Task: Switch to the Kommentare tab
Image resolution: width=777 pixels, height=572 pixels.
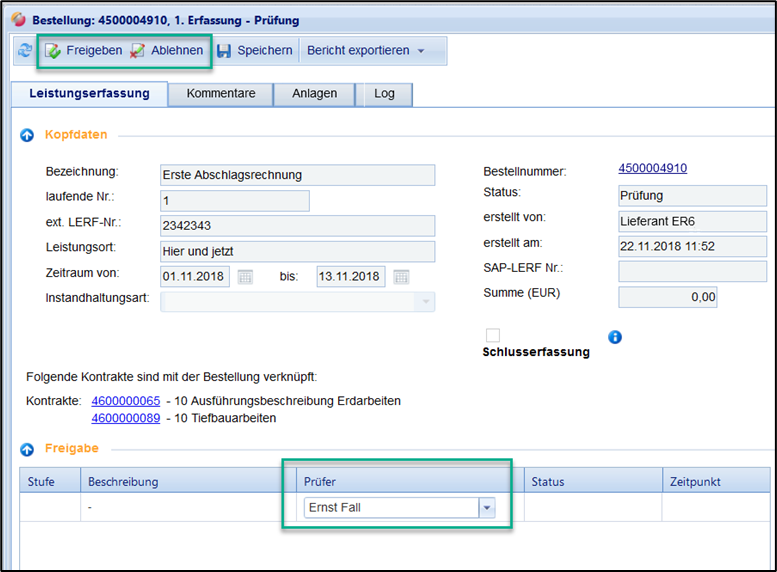Action: point(221,94)
